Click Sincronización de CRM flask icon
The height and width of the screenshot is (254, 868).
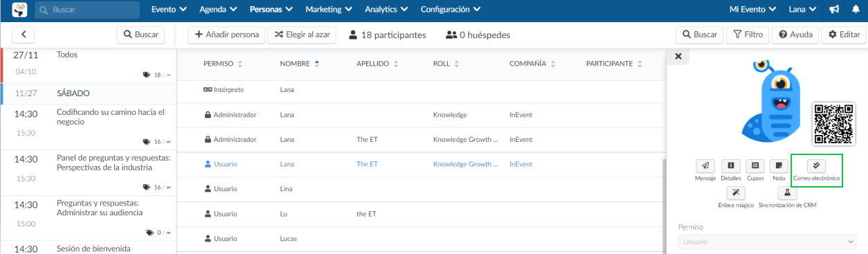tap(787, 193)
